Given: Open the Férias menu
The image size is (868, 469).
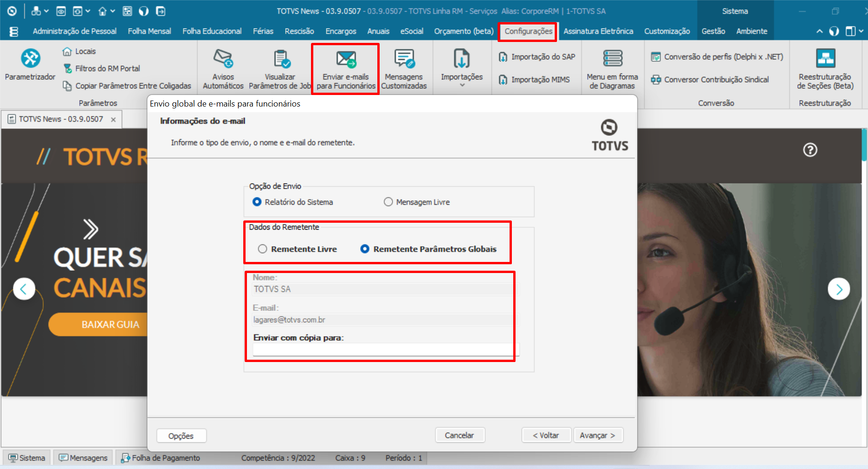Looking at the screenshot, I should [263, 31].
